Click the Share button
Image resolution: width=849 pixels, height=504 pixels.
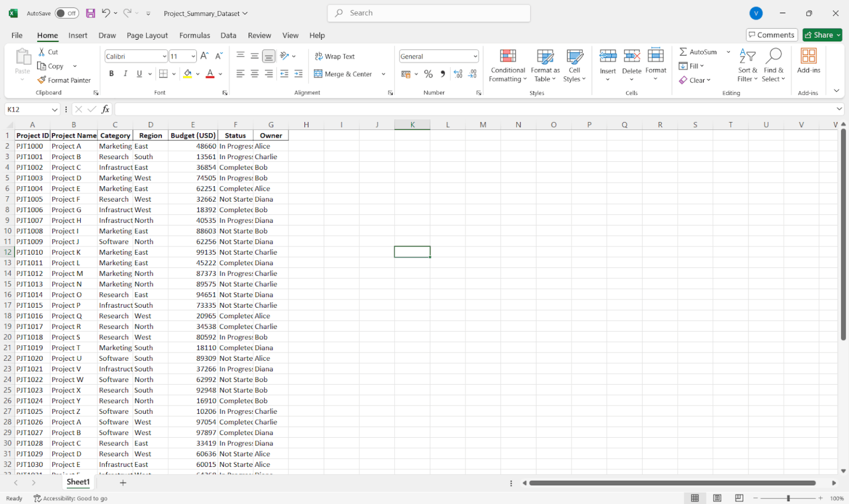tap(822, 35)
